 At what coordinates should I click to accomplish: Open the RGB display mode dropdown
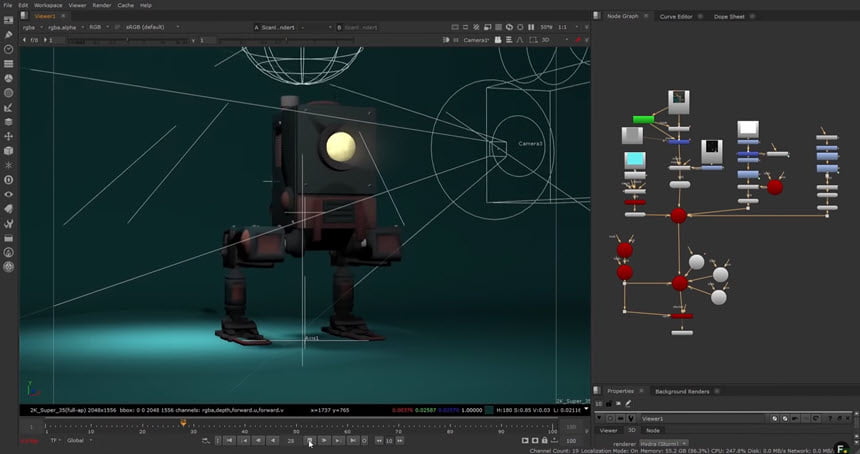click(x=99, y=27)
